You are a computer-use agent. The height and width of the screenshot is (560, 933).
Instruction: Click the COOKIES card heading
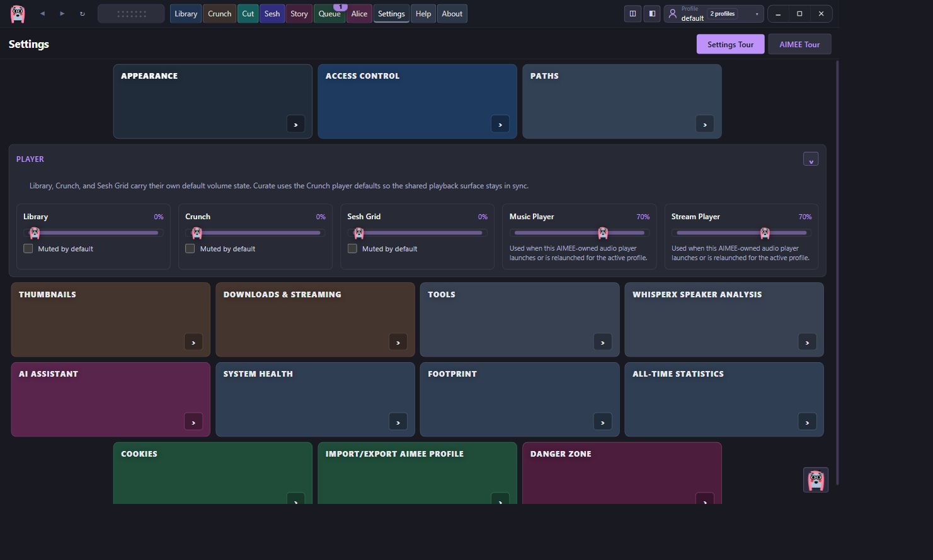pos(139,454)
